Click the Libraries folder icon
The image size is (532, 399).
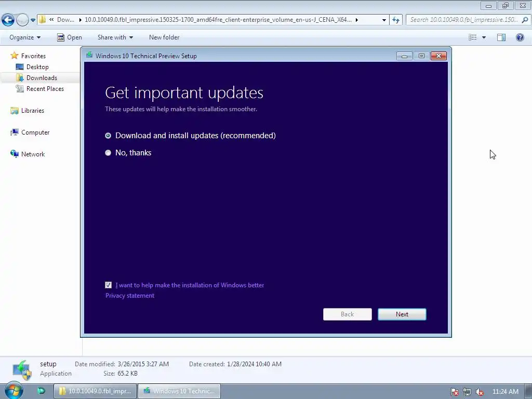coord(14,111)
